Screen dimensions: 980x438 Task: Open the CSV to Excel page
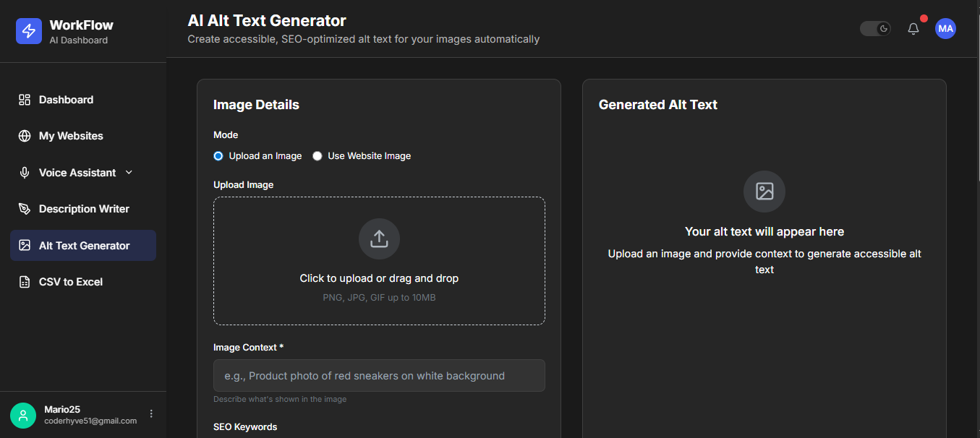pyautogui.click(x=71, y=282)
